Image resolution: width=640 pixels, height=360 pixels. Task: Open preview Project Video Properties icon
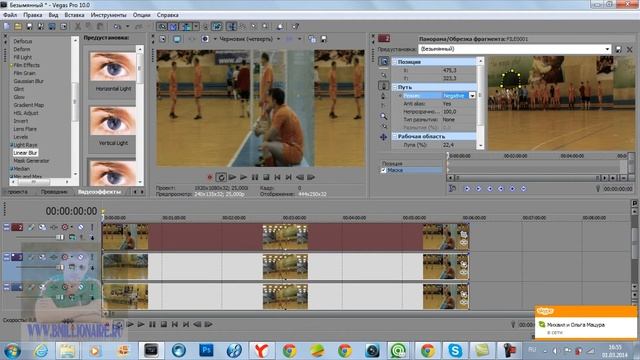162,39
